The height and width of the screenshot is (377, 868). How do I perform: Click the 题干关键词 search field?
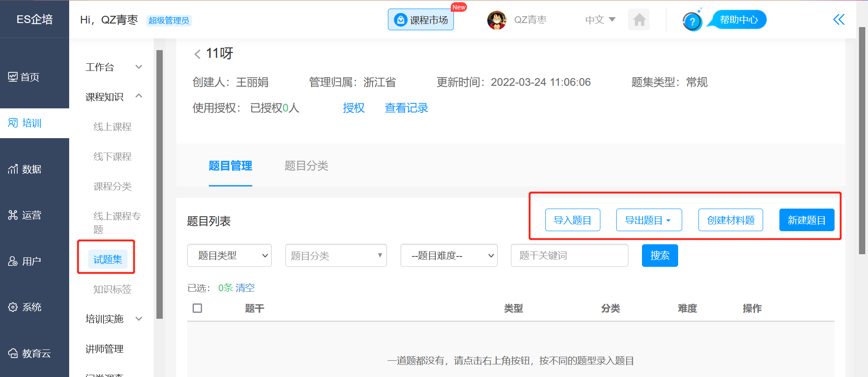569,256
